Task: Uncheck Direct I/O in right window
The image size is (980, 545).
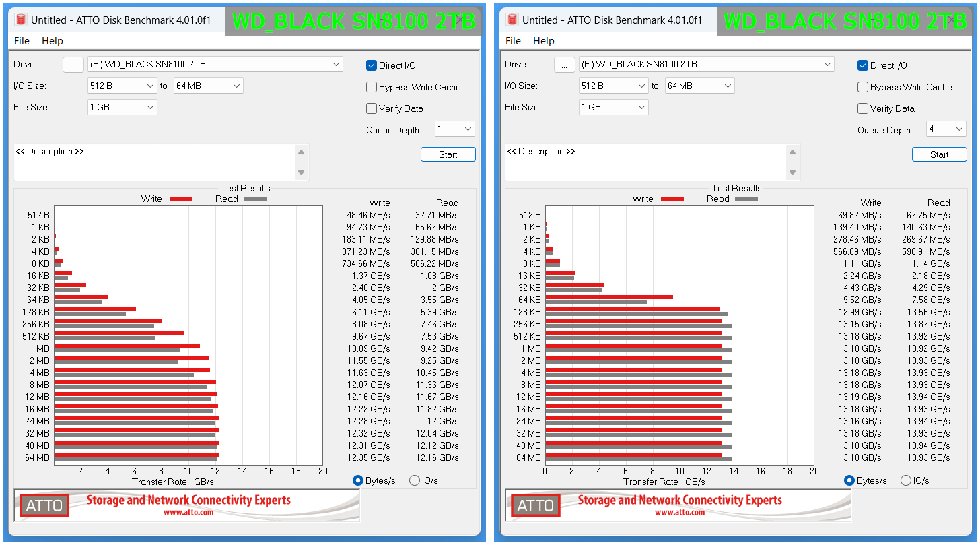Action: [862, 65]
